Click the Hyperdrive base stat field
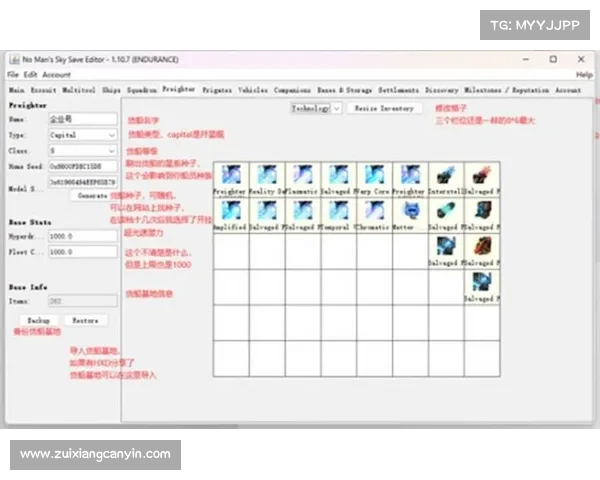600x480 pixels. (x=83, y=236)
